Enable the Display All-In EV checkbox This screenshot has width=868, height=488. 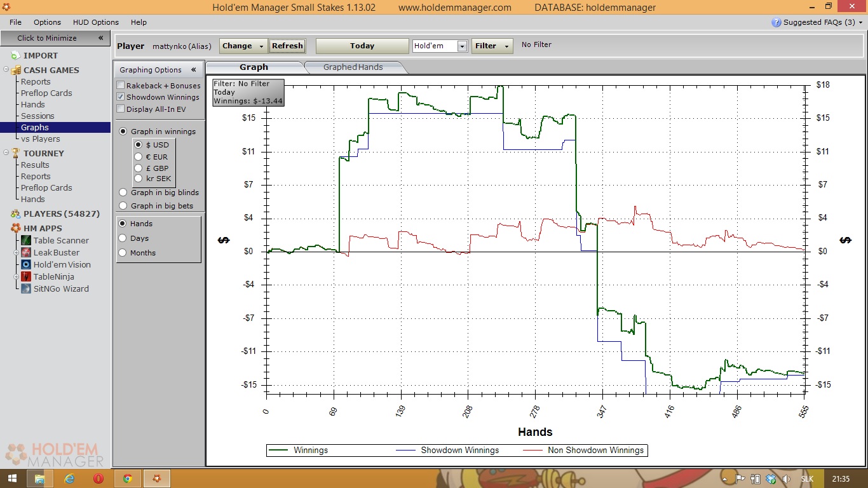121,109
